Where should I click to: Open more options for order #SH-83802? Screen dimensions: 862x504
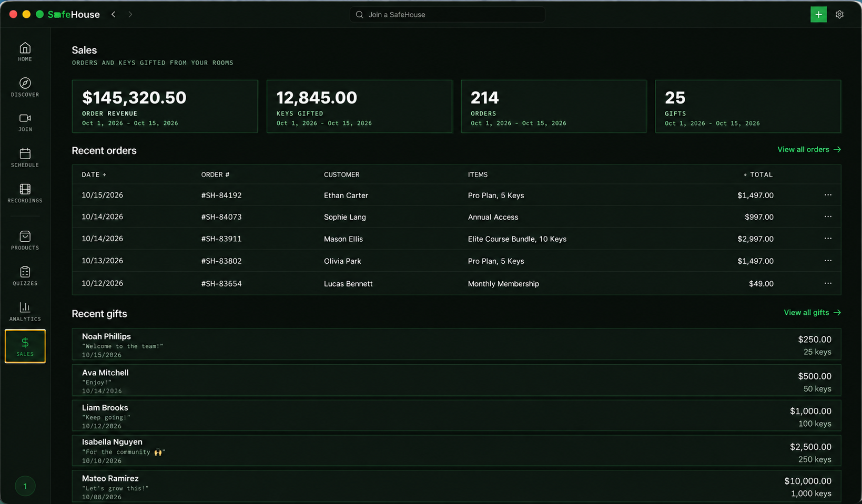[828, 261]
